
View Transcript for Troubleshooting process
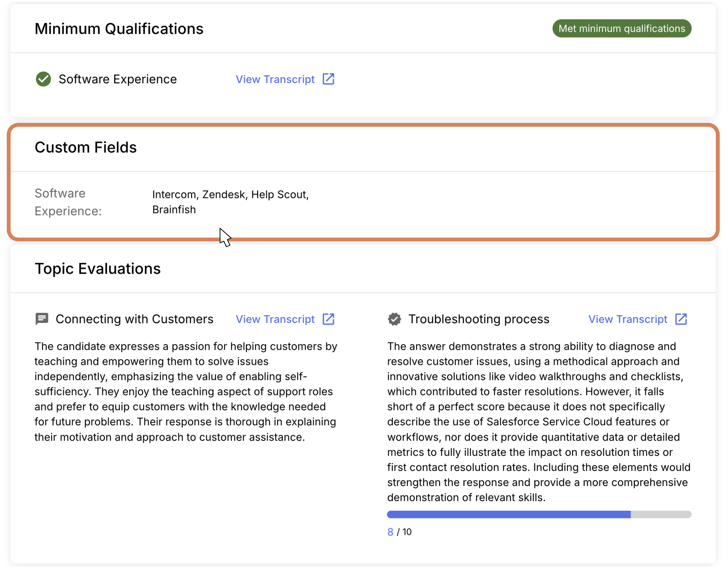628,319
